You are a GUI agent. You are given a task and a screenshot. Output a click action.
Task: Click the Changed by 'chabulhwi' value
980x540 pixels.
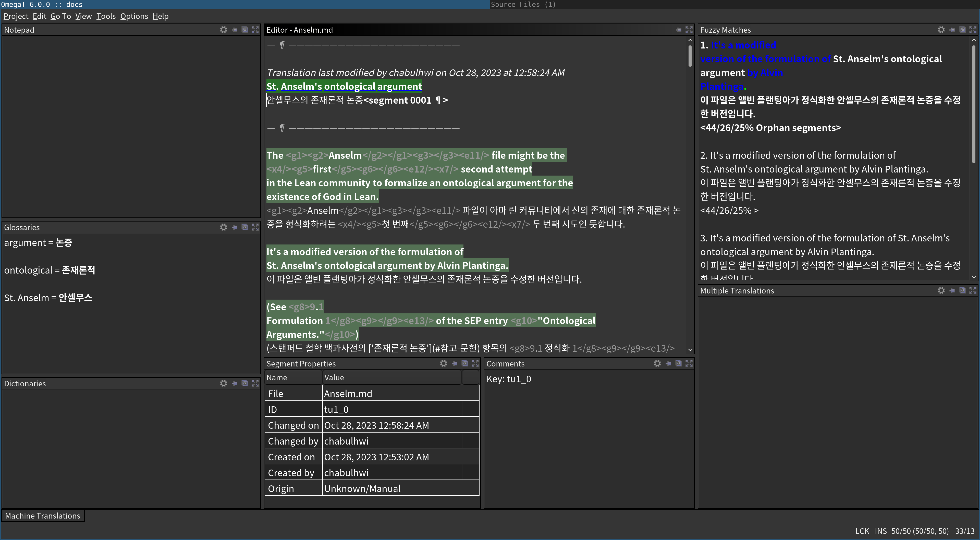392,441
